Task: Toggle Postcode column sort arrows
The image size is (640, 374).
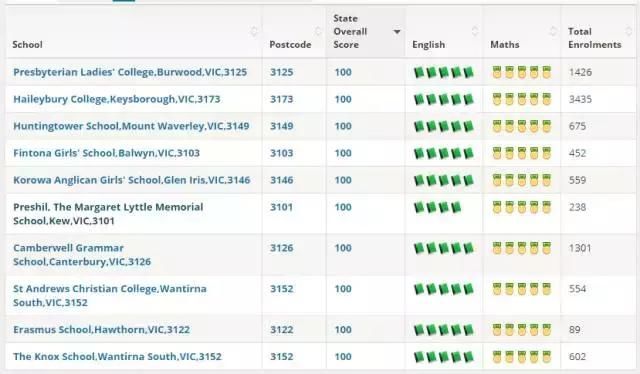Action: click(x=318, y=31)
